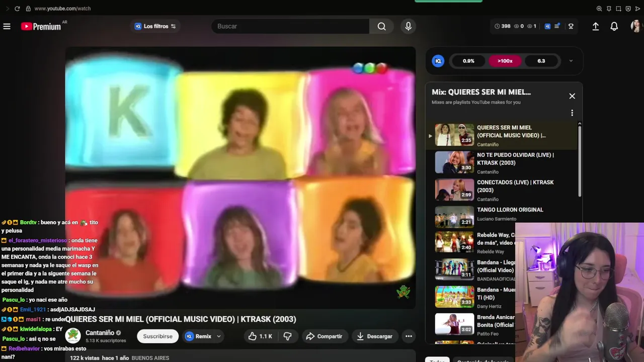Open TANGO LLORON ORIGINAL thumbnail
The height and width of the screenshot is (362, 644).
(x=454, y=217)
